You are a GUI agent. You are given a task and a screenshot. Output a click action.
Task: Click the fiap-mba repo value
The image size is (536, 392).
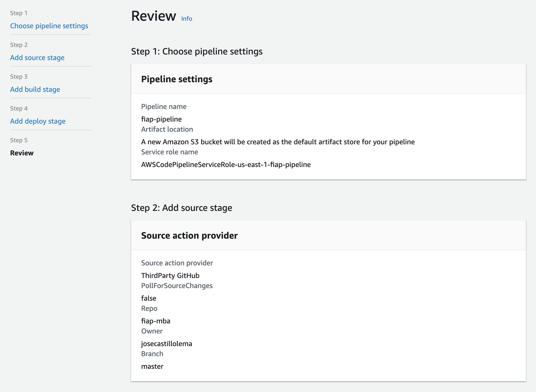click(156, 321)
